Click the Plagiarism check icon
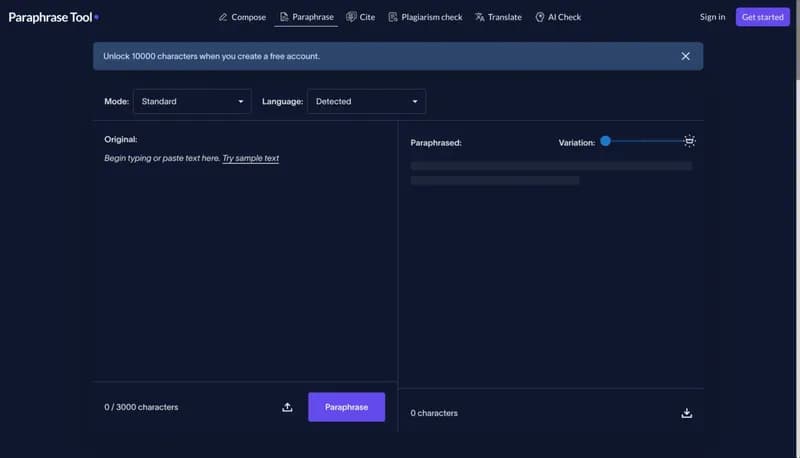The image size is (800, 458). 393,17
